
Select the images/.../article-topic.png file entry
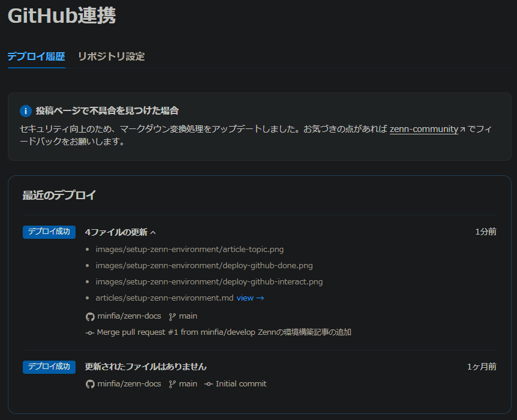click(190, 250)
